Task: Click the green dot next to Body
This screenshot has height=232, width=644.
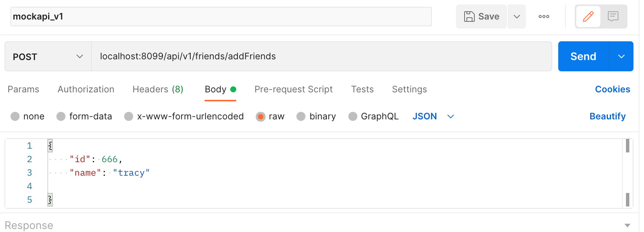Action: tap(233, 89)
